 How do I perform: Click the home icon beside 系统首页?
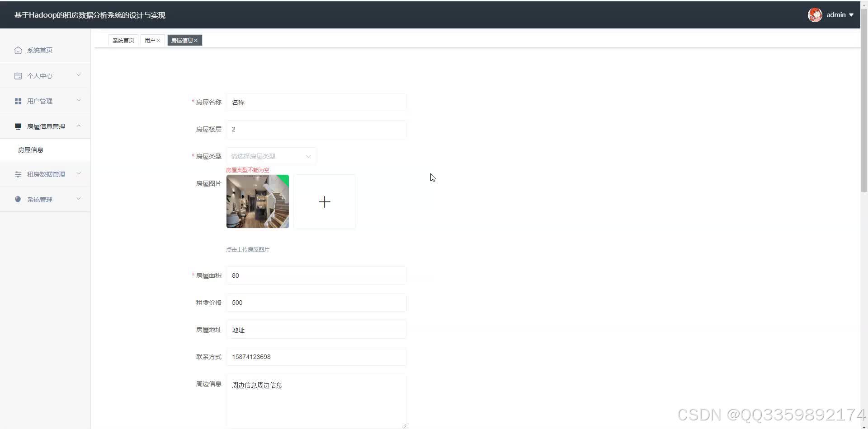coord(18,50)
